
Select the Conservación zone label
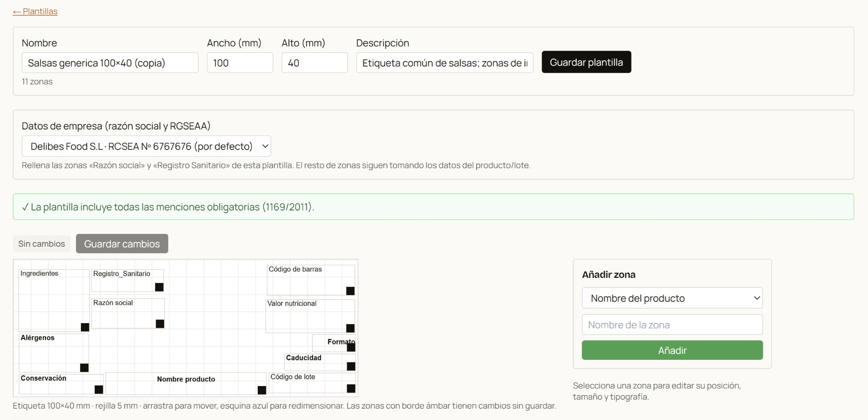43,378
